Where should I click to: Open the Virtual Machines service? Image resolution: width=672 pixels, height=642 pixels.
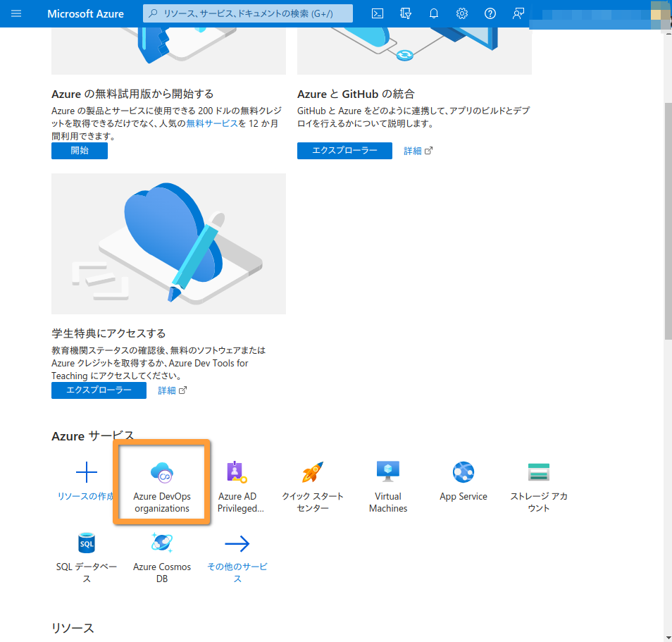tap(387, 483)
